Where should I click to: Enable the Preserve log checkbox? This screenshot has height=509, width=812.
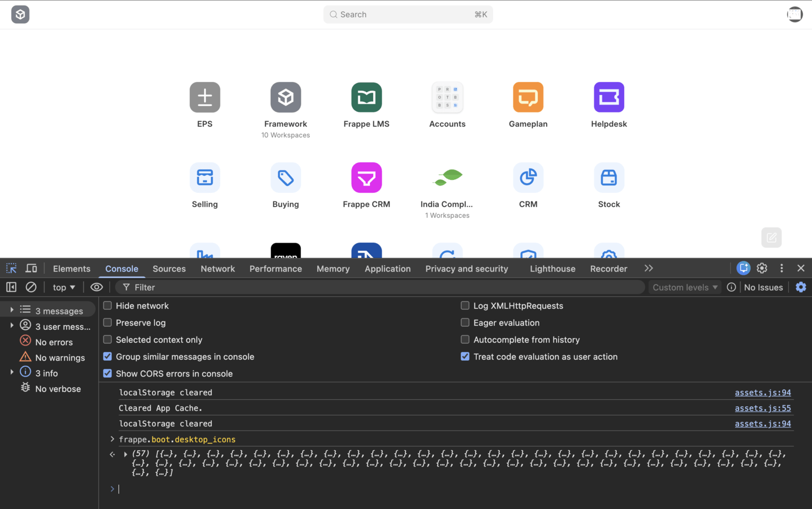(x=107, y=322)
